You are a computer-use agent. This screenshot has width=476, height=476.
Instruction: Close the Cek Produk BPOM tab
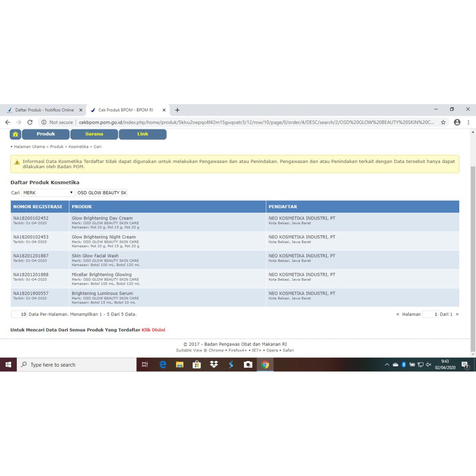click(164, 110)
